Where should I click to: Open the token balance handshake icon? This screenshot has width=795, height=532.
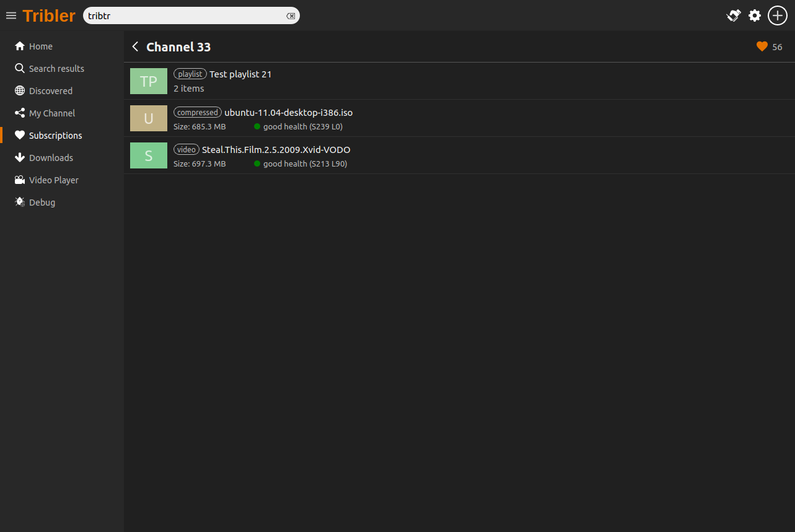pos(734,15)
